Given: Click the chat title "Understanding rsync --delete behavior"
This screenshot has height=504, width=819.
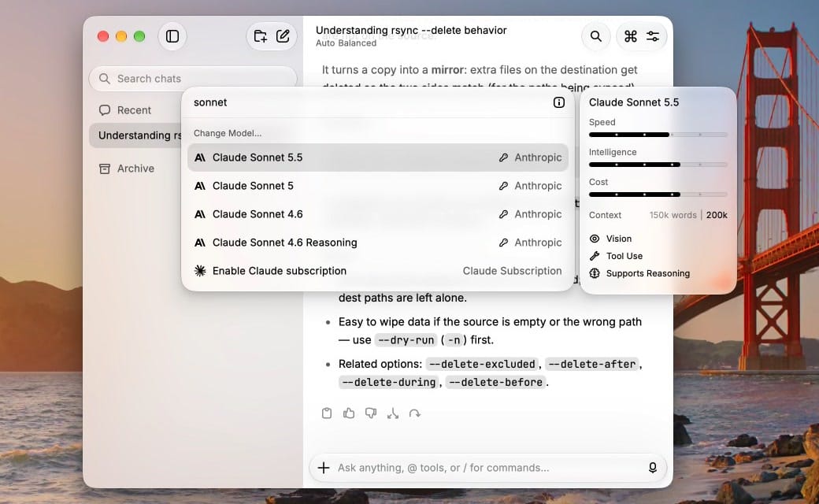Looking at the screenshot, I should [x=411, y=30].
